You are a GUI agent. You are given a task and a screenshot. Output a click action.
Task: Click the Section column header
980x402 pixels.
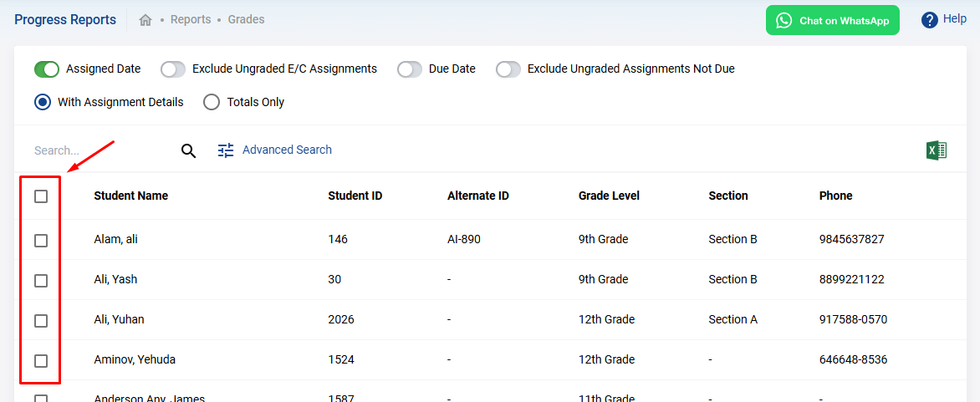(x=728, y=196)
